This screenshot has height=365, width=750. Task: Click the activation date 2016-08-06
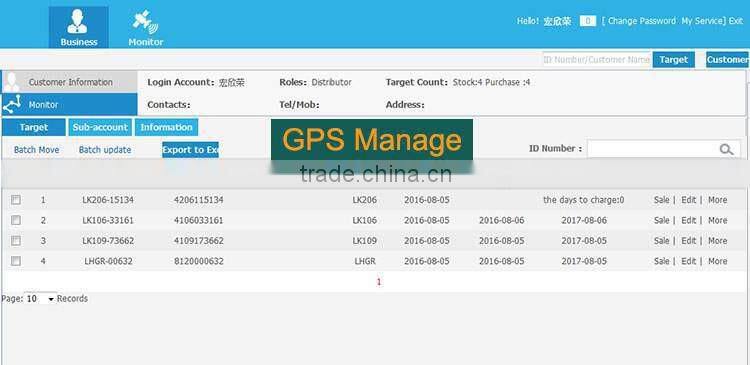coord(501,221)
